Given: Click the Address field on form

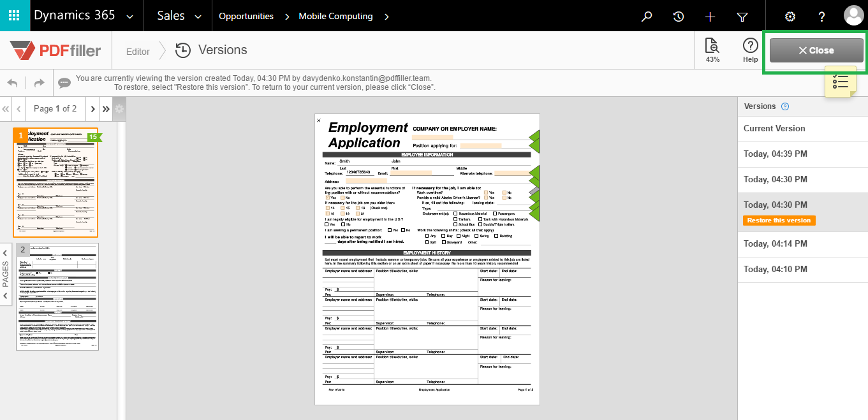Looking at the screenshot, I should pos(366,181).
